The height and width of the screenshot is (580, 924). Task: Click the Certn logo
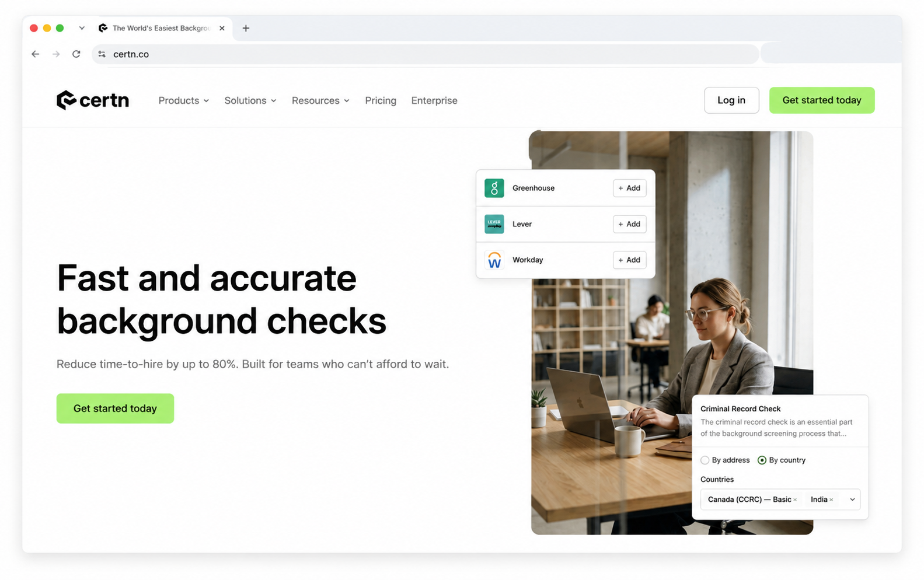pyautogui.click(x=93, y=100)
